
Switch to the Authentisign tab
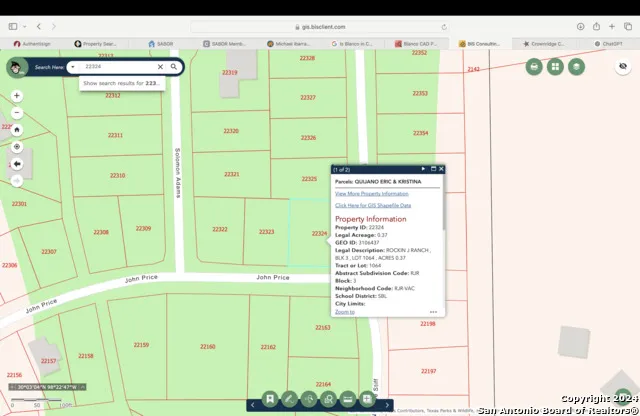32,44
